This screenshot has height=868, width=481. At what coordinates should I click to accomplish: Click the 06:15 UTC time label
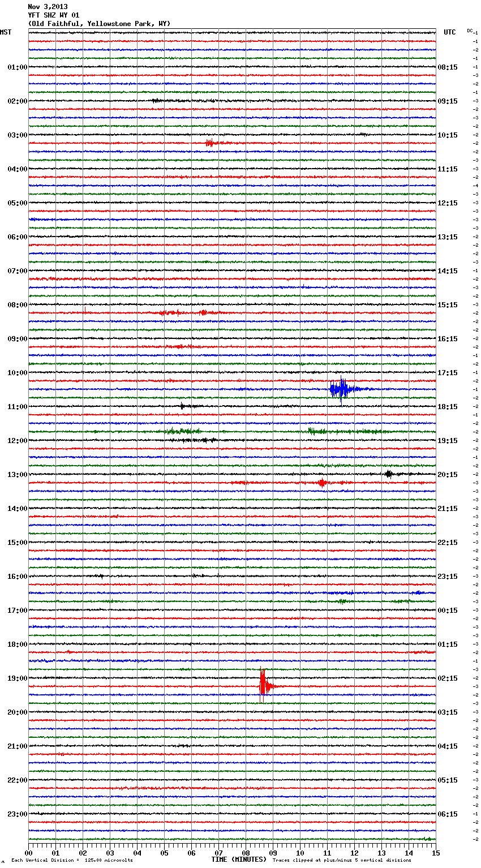[x=448, y=814]
